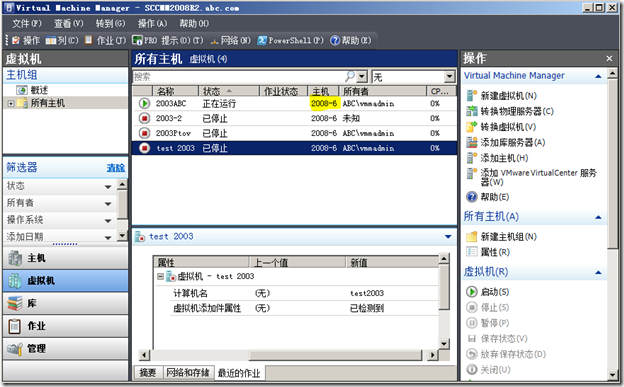Open the 作业 navigation view
The height and width of the screenshot is (387, 624).
pyautogui.click(x=65, y=326)
